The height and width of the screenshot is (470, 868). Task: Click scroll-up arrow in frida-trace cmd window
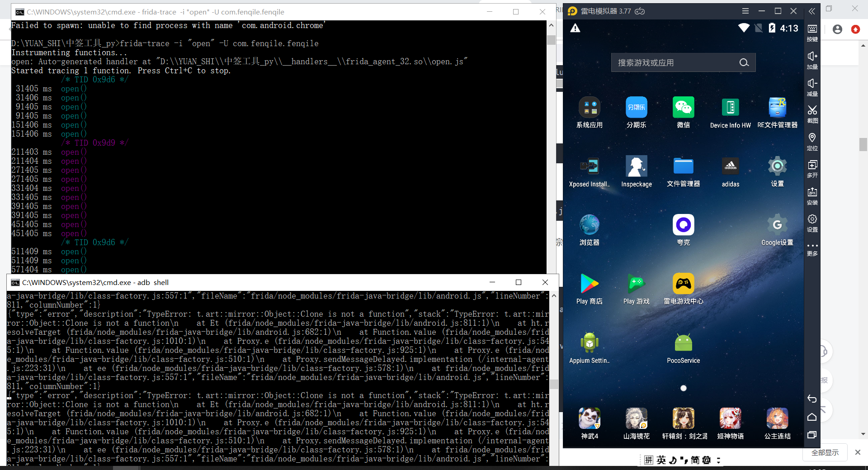tap(551, 25)
